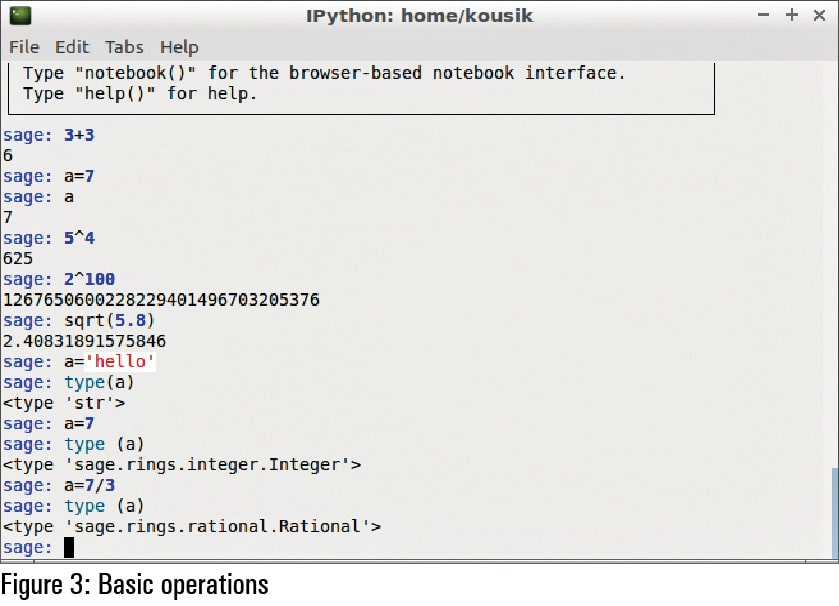The height and width of the screenshot is (606, 839).
Task: Click the terminal cursor at last sage prompt
Action: [69, 548]
